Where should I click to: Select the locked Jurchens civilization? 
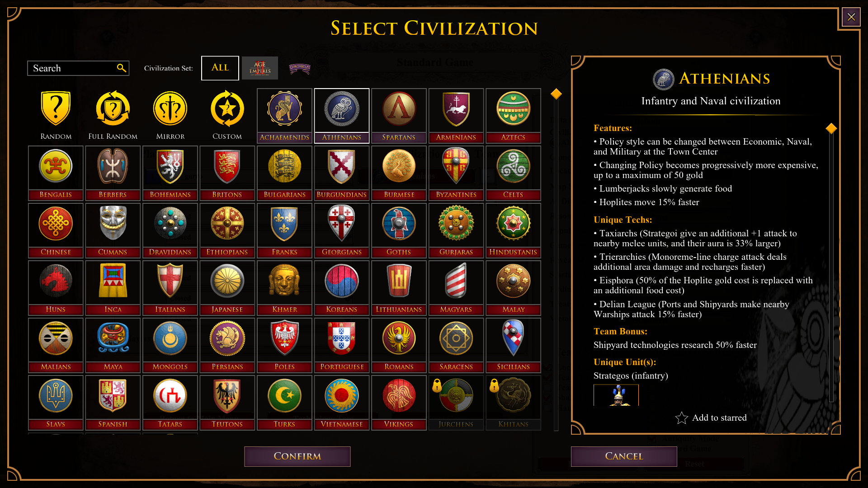pos(456,403)
